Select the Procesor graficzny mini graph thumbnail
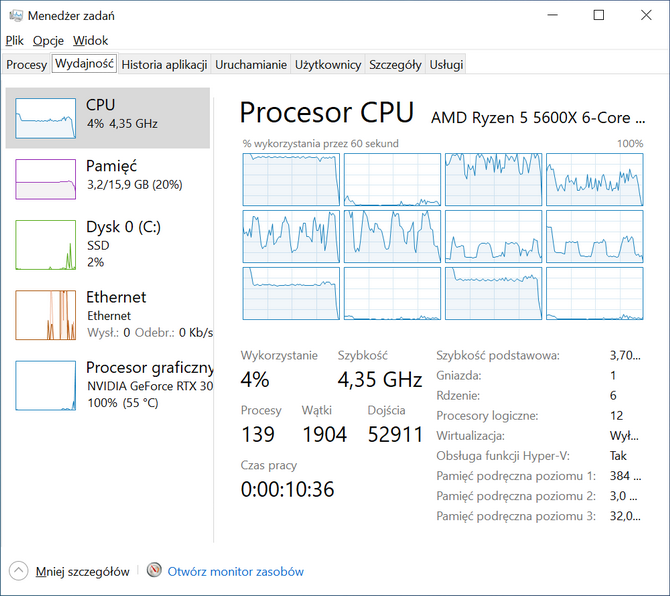 [x=46, y=385]
